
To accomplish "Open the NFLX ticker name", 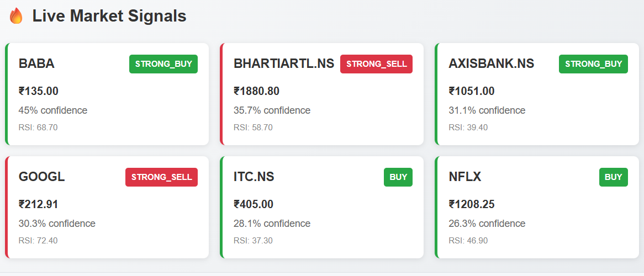I will click(x=465, y=177).
